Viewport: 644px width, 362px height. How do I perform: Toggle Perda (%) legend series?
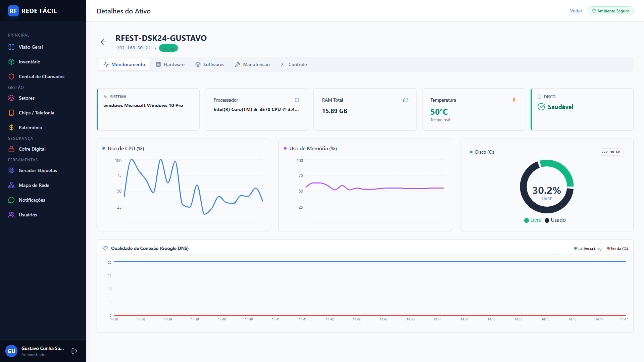click(617, 249)
